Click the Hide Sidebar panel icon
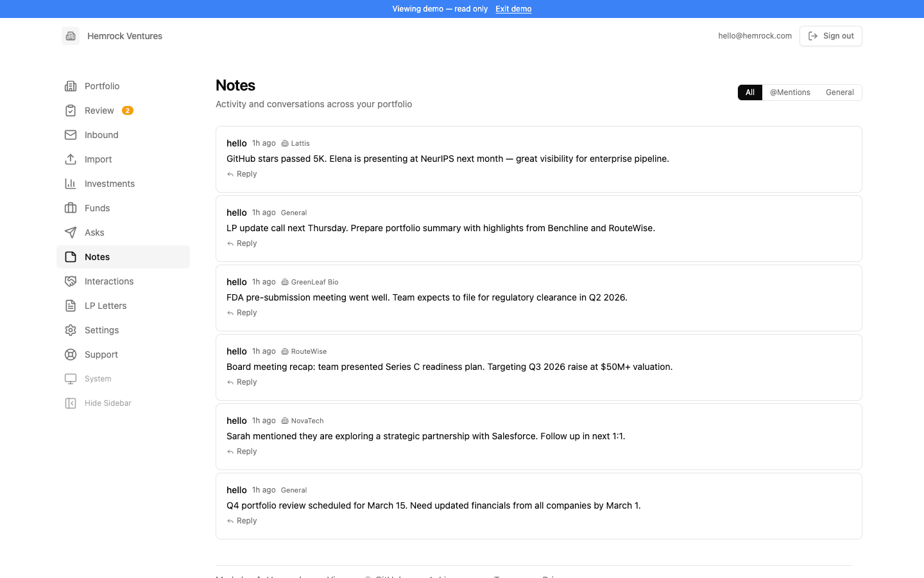This screenshot has height=578, width=924. click(71, 403)
